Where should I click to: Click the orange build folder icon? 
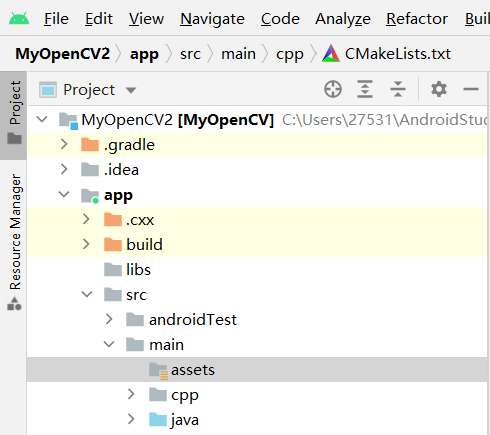[x=113, y=244]
